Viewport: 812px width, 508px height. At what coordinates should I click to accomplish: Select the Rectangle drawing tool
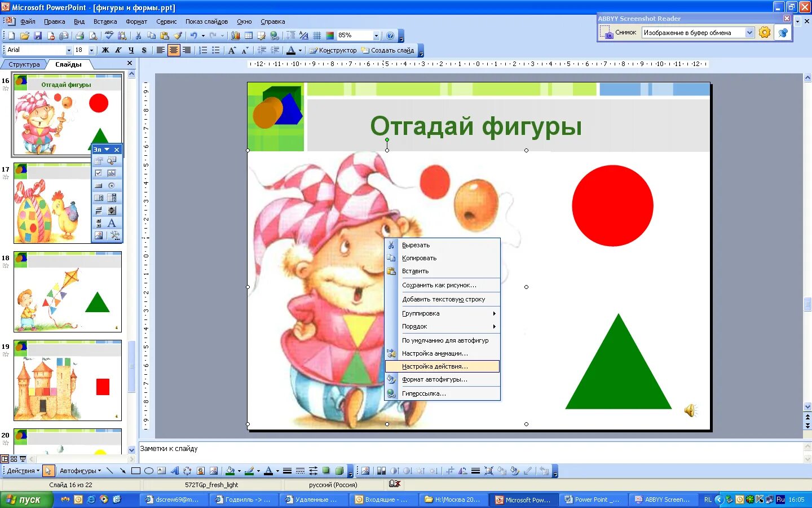coord(136,471)
